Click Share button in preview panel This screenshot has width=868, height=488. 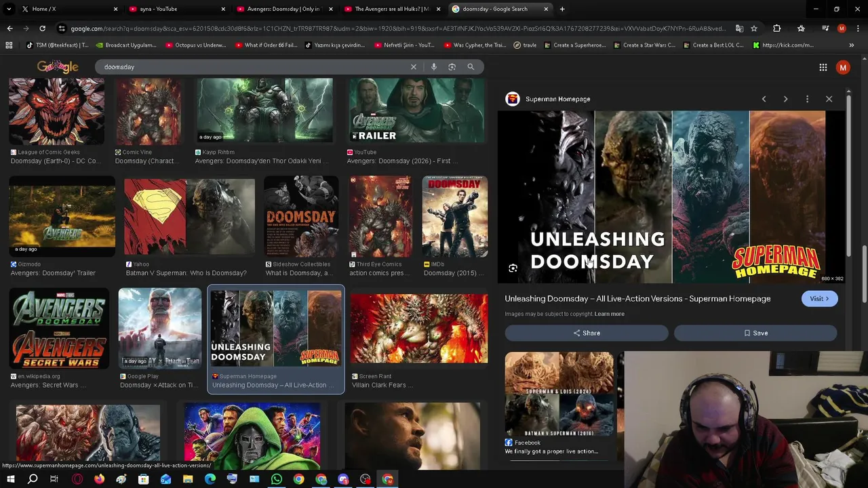coord(587,333)
